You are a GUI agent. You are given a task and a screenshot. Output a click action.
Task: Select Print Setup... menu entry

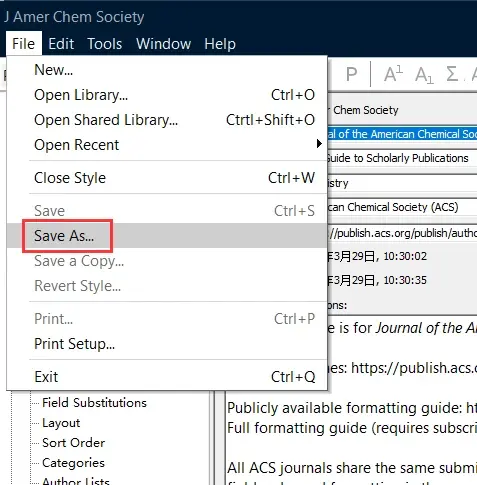pos(167,344)
